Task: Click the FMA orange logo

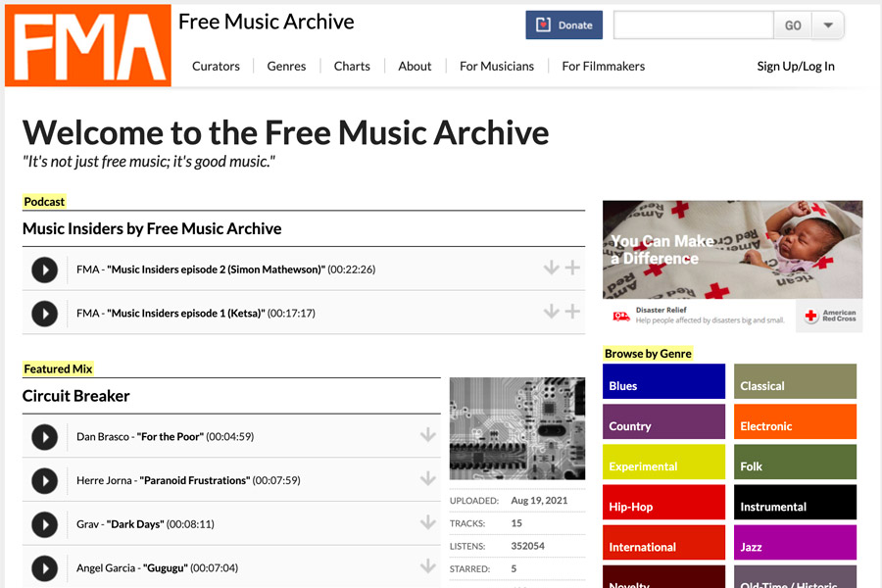Action: (x=88, y=46)
